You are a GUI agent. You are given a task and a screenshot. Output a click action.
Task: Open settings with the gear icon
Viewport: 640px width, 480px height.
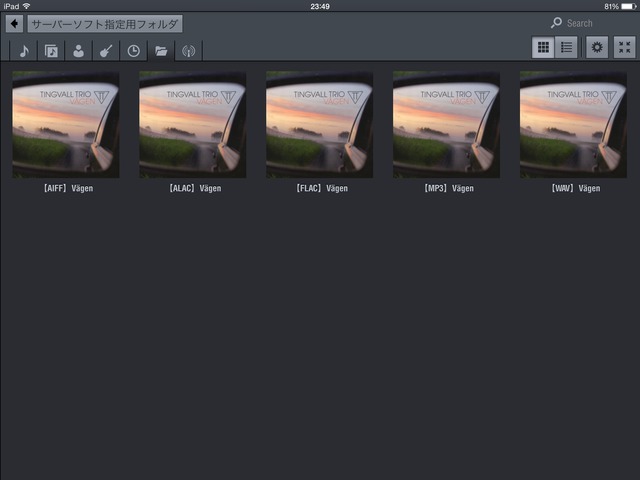point(597,47)
